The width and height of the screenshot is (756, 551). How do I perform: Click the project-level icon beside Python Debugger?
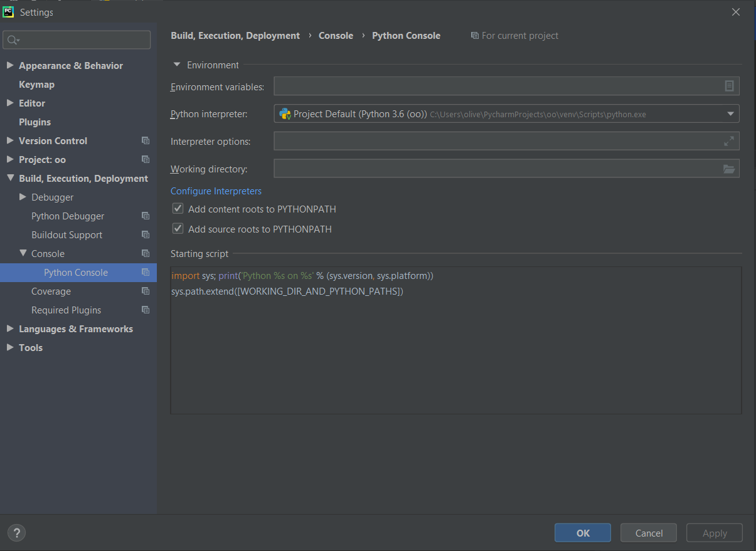point(146,216)
